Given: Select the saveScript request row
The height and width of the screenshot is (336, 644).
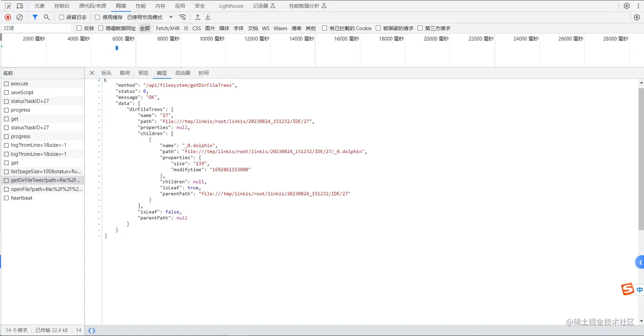Looking at the screenshot, I should (42, 92).
